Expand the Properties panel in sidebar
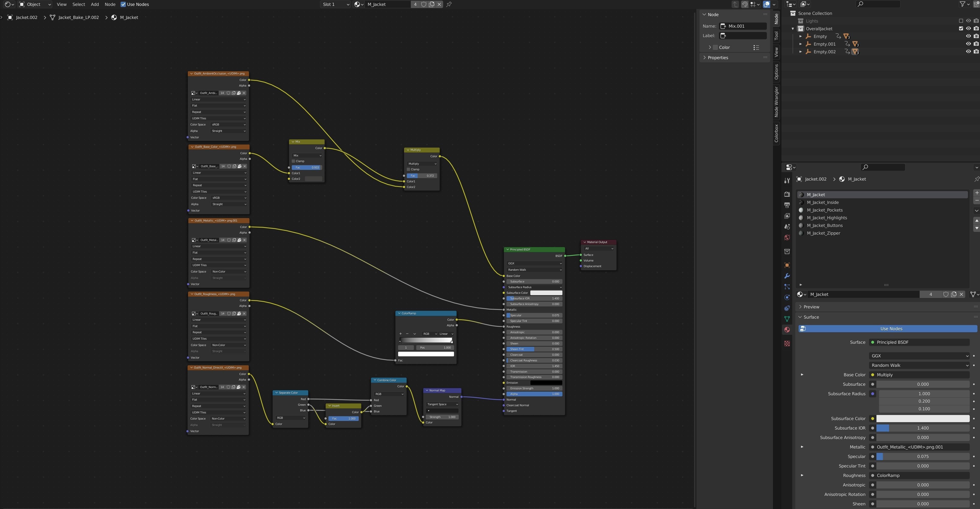This screenshot has height=509, width=980. point(717,58)
